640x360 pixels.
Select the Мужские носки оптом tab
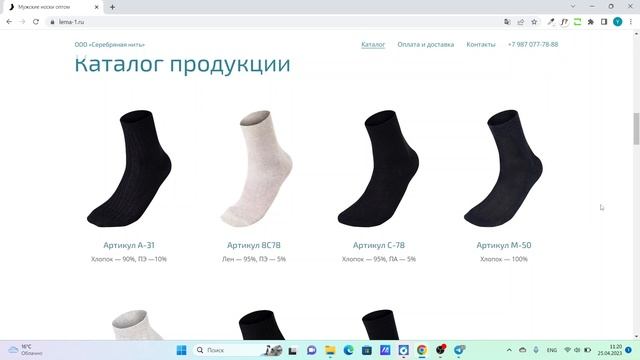coord(53,7)
